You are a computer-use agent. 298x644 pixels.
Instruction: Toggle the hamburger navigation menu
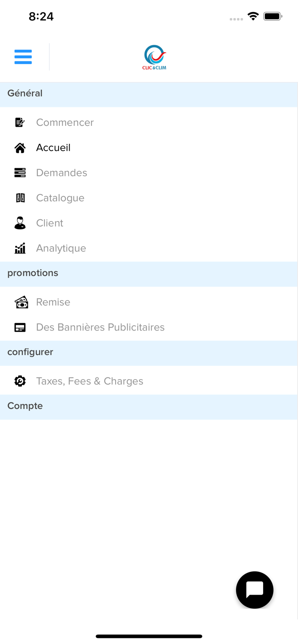[23, 56]
